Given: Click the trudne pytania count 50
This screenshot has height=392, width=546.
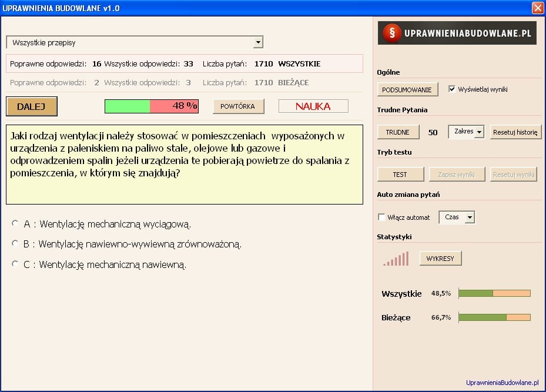Looking at the screenshot, I should pyautogui.click(x=433, y=132).
